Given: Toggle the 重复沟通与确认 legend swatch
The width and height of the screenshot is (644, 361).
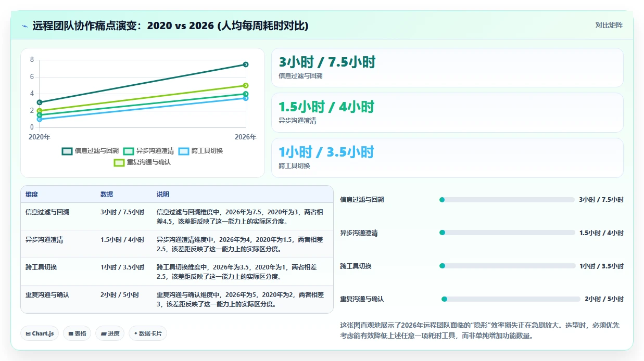Looking at the screenshot, I should coord(119,162).
